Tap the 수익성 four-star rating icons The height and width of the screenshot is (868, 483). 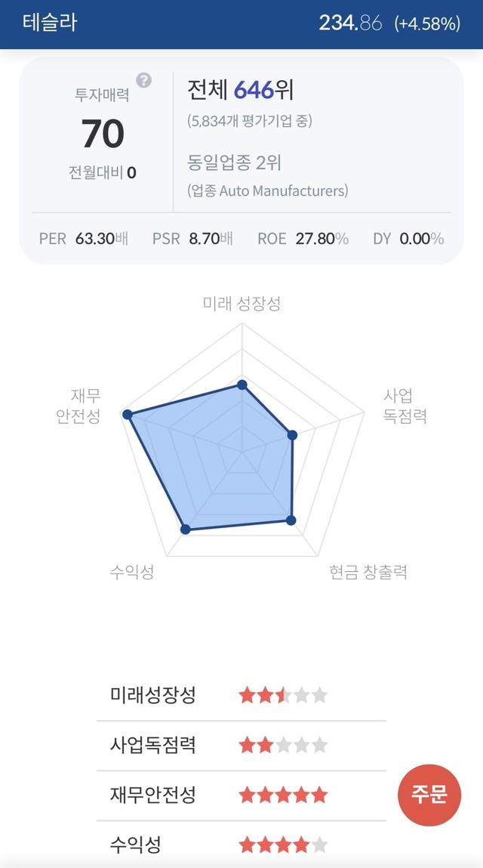283,845
